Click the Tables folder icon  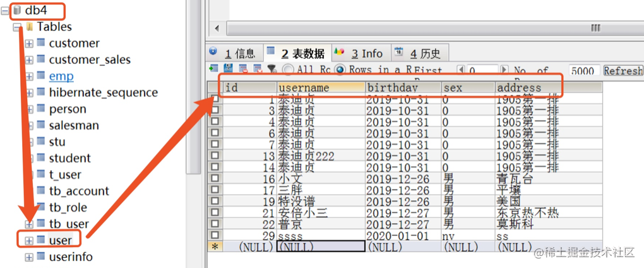29,27
